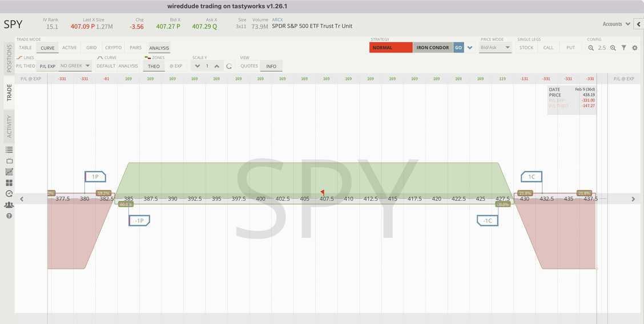Switch to CRYPTO trade mode

[114, 47]
